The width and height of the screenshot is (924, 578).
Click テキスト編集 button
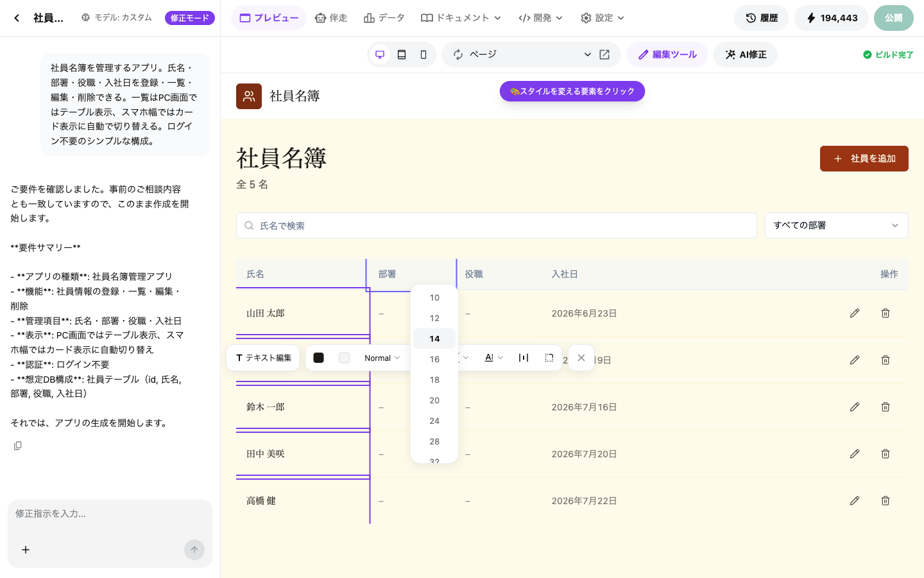click(263, 358)
